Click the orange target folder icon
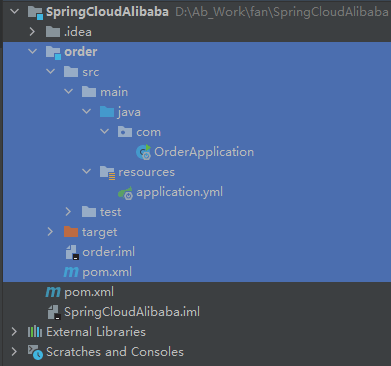Viewport: 391px width, 366px height. pyautogui.click(x=71, y=232)
